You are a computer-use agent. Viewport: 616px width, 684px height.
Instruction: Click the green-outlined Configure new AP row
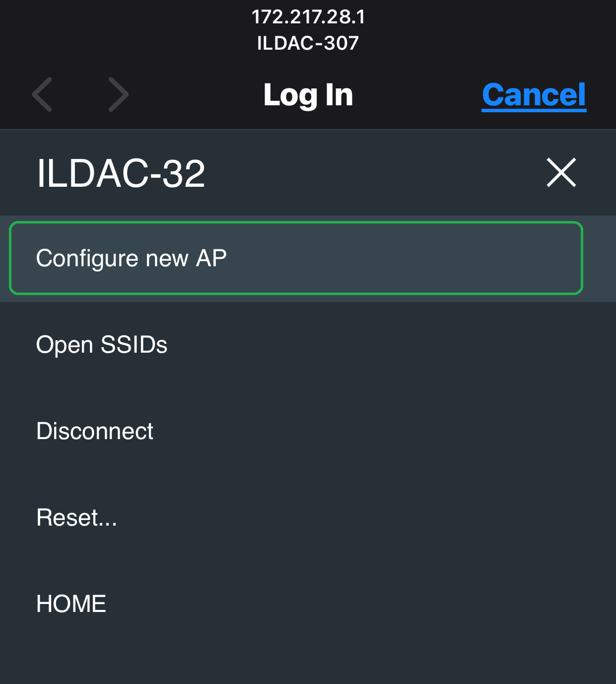coord(296,258)
